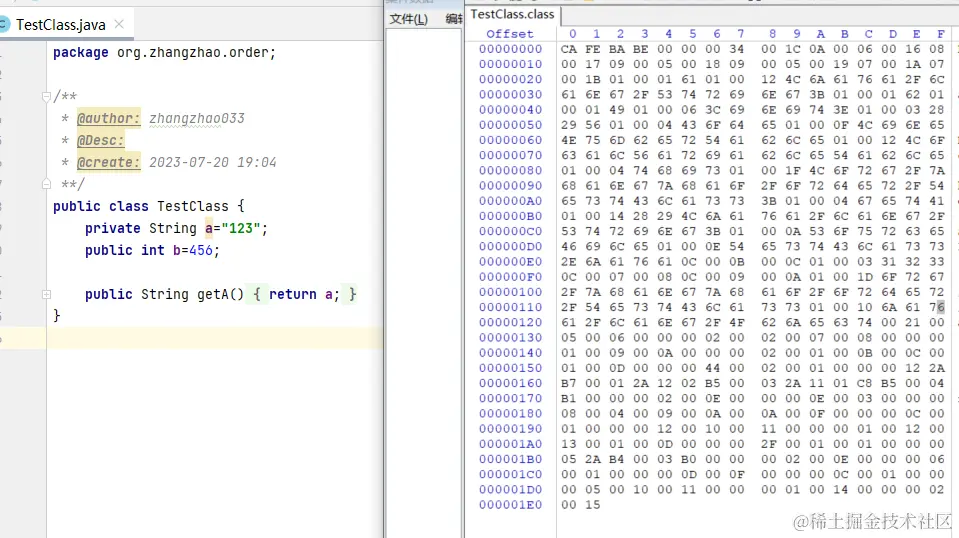Select the TestClass.class hex editor tab
Viewport: 959px width, 538px height.
[513, 14]
